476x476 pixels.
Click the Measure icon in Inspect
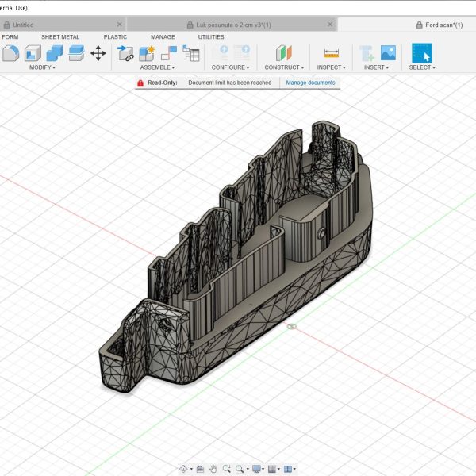(331, 53)
